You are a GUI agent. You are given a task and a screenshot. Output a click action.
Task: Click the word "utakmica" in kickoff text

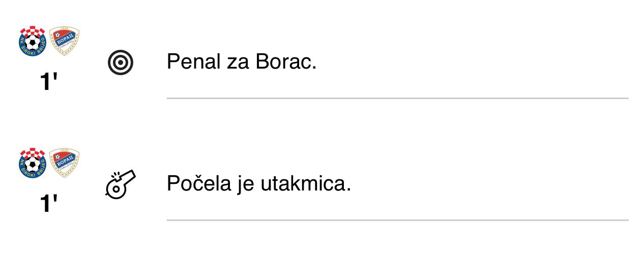click(305, 183)
